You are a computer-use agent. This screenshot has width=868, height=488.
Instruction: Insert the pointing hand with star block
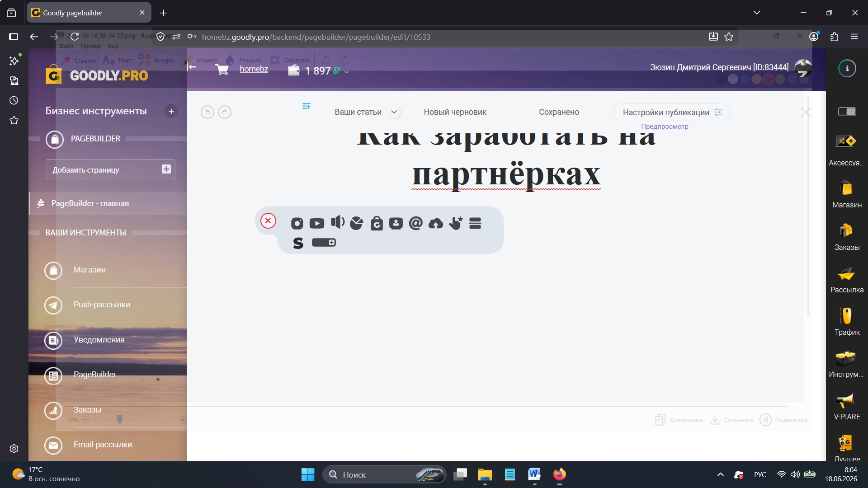tap(456, 223)
